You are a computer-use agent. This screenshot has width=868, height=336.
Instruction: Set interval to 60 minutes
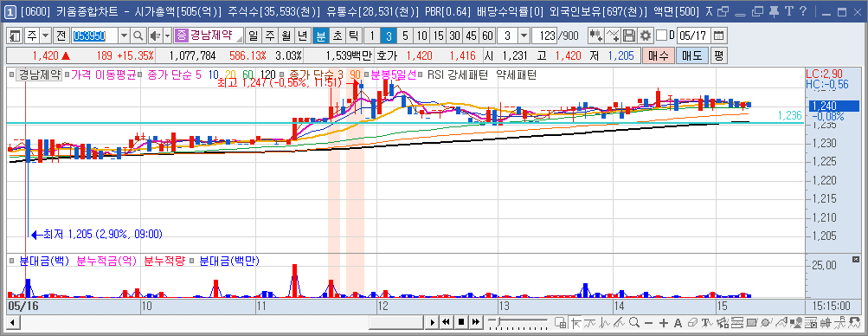pos(487,36)
